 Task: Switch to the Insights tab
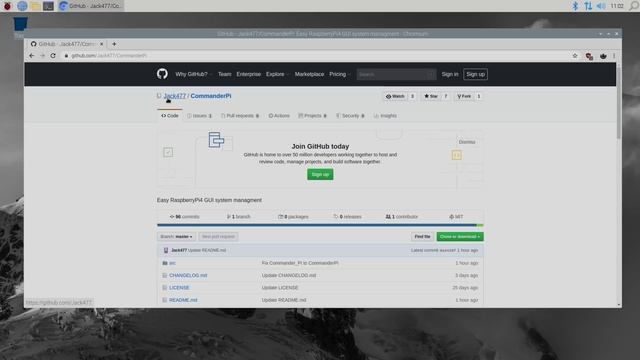[385, 116]
